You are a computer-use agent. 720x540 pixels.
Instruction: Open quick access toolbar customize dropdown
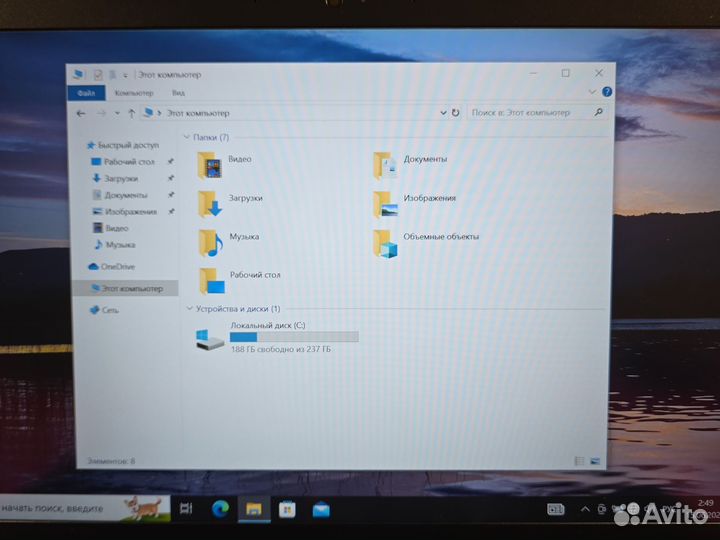125,75
